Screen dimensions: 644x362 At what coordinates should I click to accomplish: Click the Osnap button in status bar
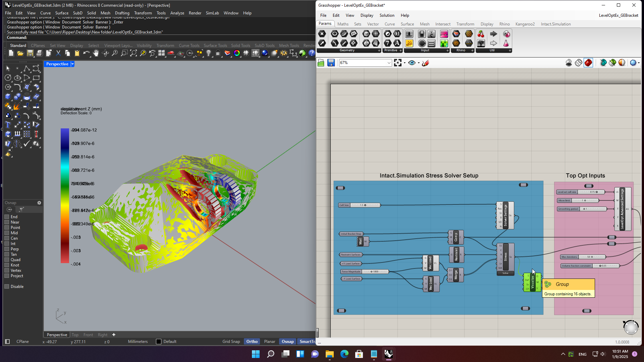click(x=287, y=342)
